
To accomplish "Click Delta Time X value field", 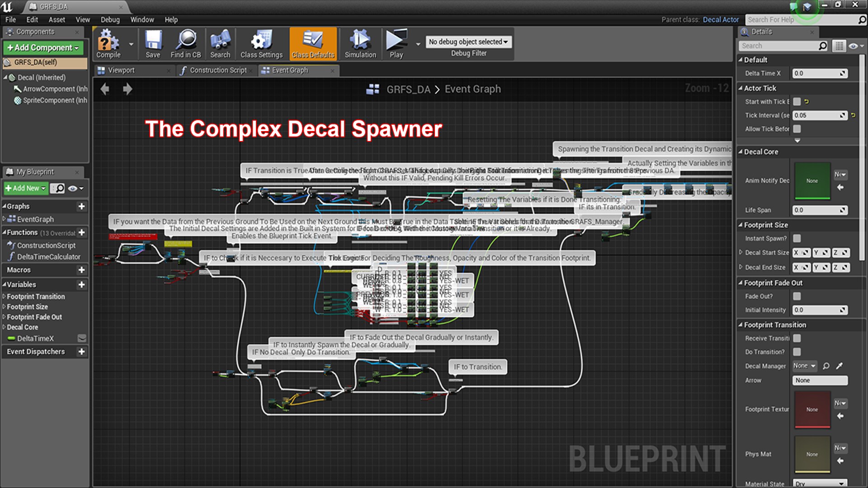I will [820, 73].
